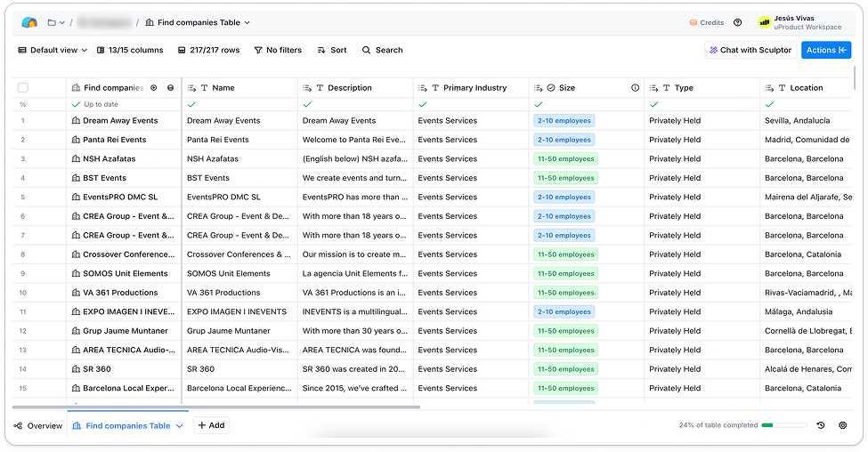Click the Type column header
The height and width of the screenshot is (452, 868).
pyautogui.click(x=702, y=87)
